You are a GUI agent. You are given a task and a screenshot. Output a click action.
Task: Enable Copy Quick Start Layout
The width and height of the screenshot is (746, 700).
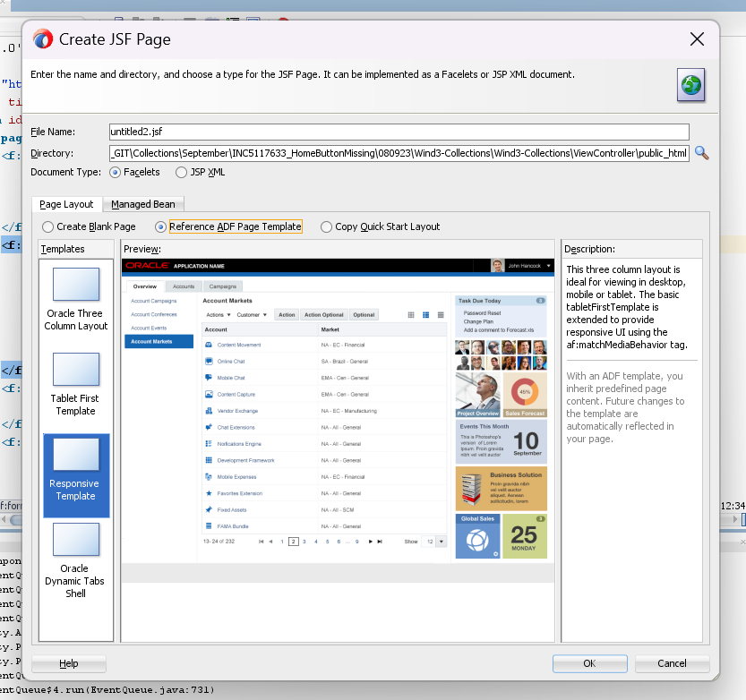tap(326, 226)
